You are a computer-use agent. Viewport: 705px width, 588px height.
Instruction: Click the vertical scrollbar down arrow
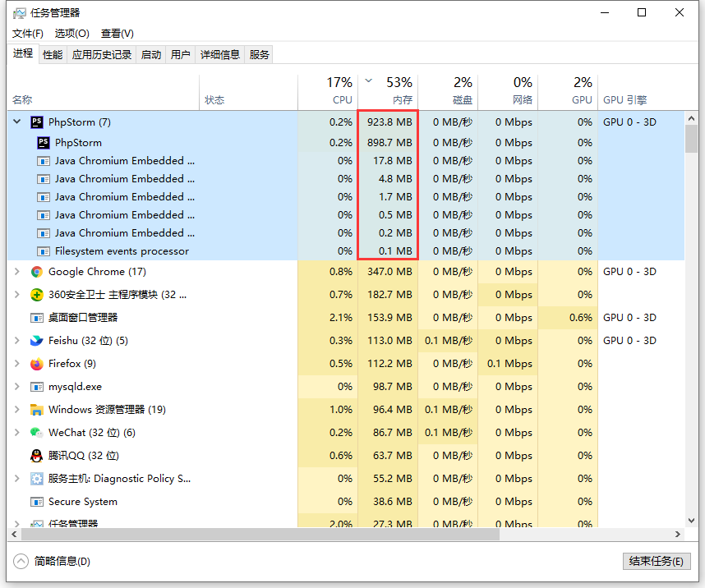click(692, 521)
